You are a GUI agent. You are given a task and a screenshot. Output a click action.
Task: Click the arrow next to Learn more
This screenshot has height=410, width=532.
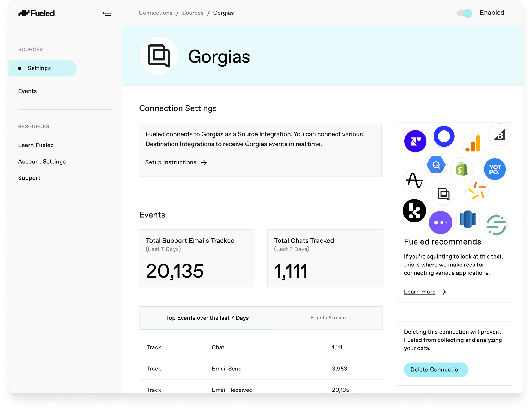pyautogui.click(x=443, y=292)
